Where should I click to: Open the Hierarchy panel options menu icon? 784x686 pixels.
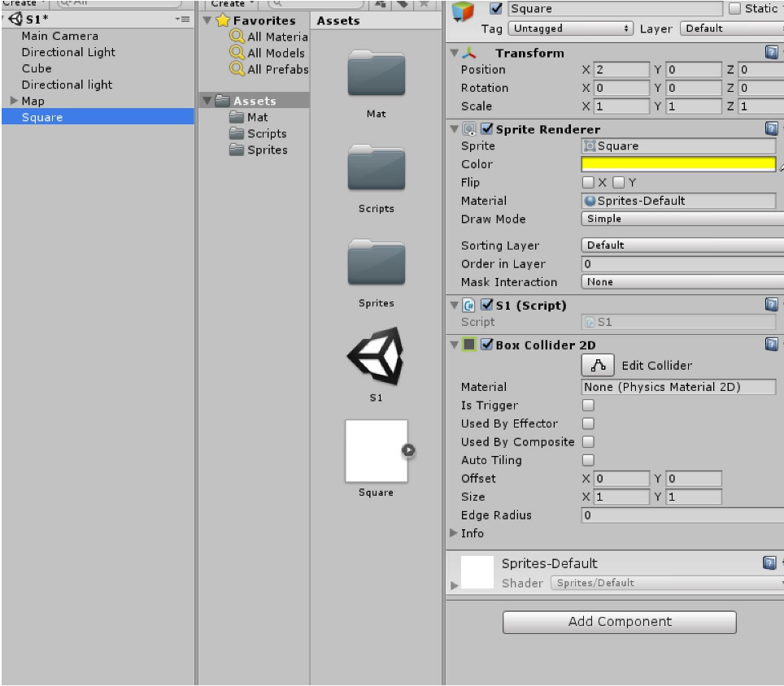[182, 19]
